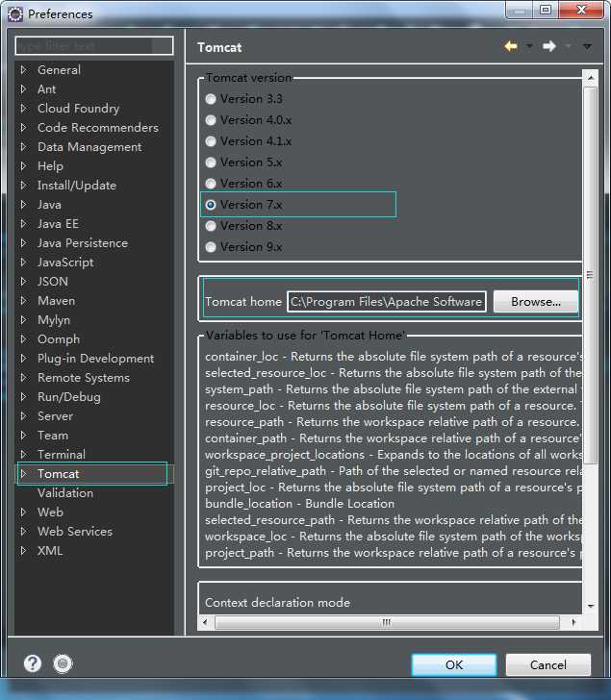Select Tomcat Version 3.3 radio button
The height and width of the screenshot is (700, 611).
pos(211,99)
